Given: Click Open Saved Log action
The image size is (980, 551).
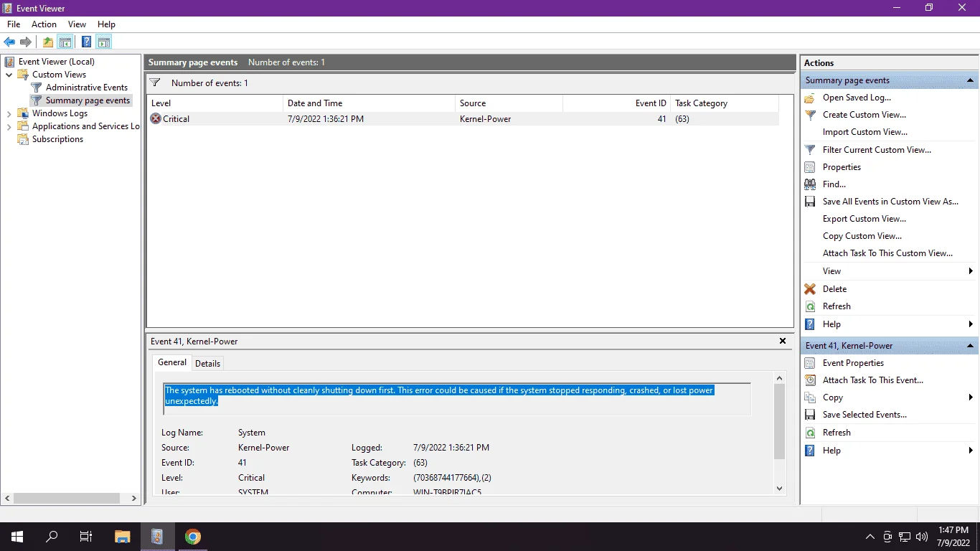Looking at the screenshot, I should point(857,98).
